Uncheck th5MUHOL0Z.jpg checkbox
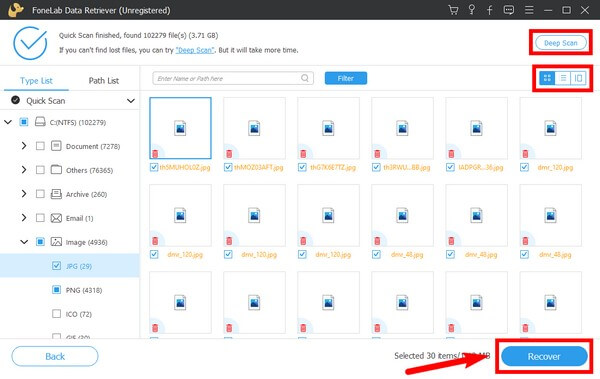The width and height of the screenshot is (600, 379). (x=154, y=167)
